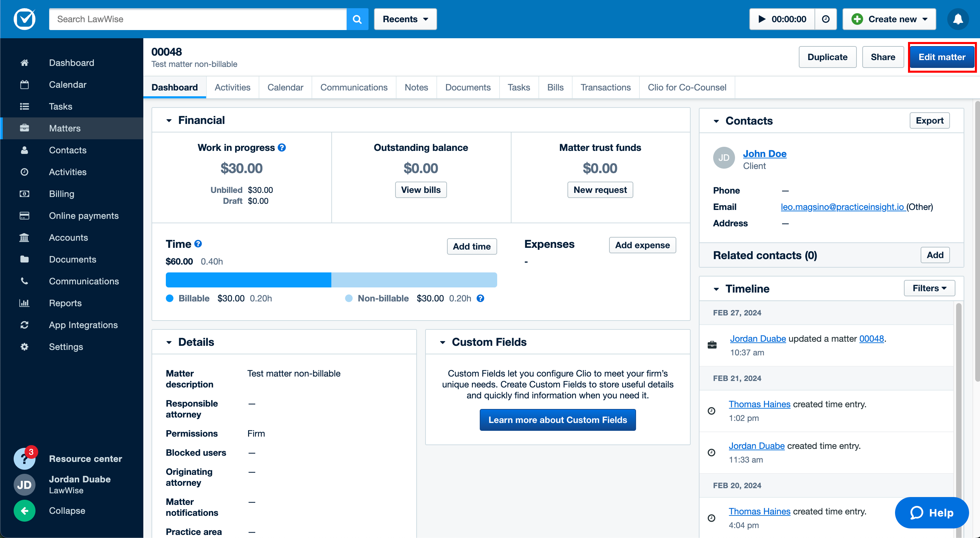This screenshot has height=538, width=980.
Task: Click the LawWise checkmark logo
Action: coord(25,19)
